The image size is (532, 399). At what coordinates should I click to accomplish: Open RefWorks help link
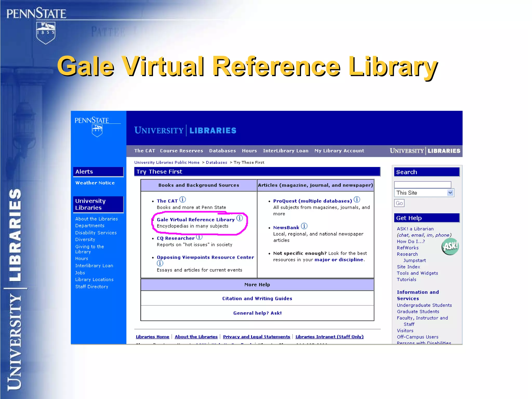(408, 248)
